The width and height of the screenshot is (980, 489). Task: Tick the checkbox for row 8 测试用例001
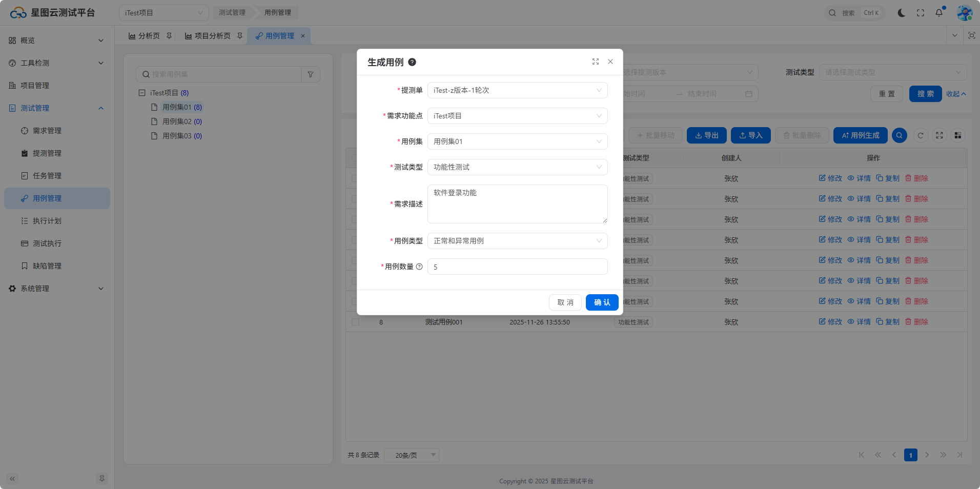[355, 322]
